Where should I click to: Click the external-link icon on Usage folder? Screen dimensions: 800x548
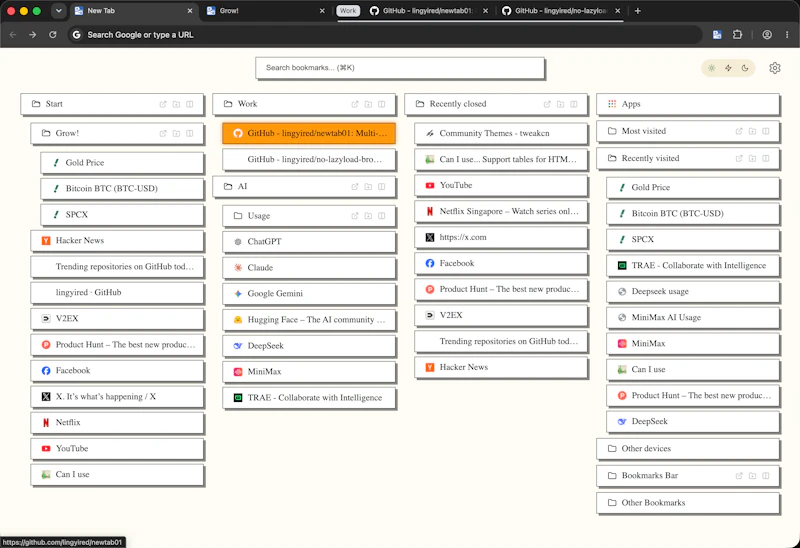(355, 216)
